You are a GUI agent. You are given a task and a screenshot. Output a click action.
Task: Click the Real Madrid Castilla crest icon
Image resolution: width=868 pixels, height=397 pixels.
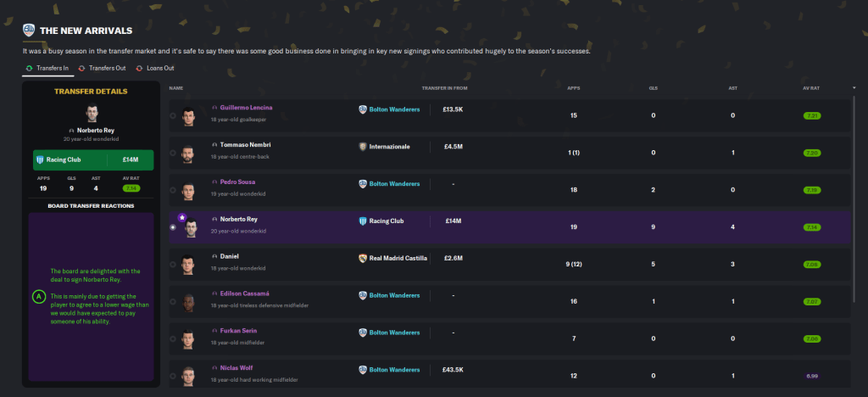coord(363,257)
